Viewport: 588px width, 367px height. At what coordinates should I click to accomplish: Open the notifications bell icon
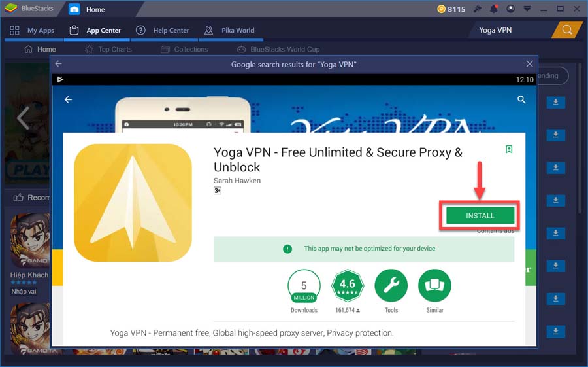coord(494,9)
